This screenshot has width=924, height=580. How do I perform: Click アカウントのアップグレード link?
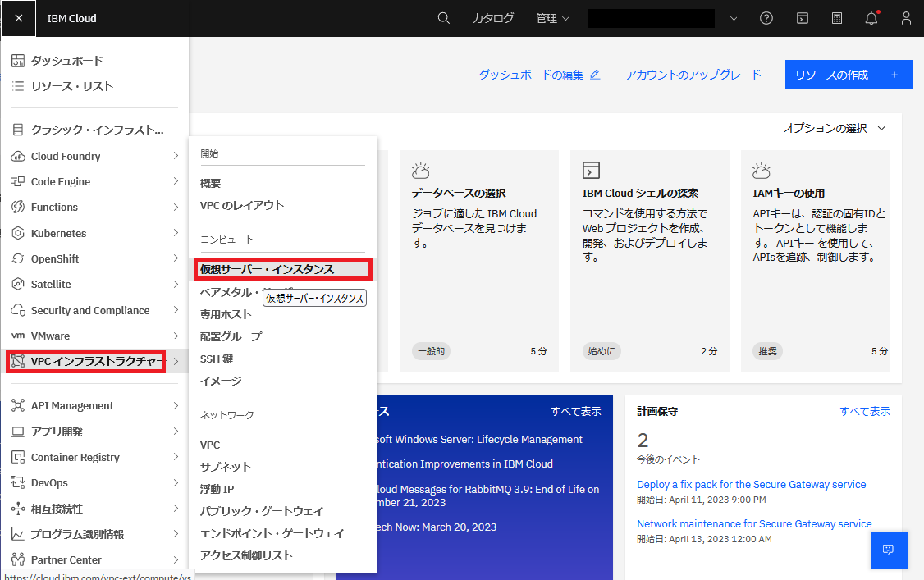click(693, 75)
